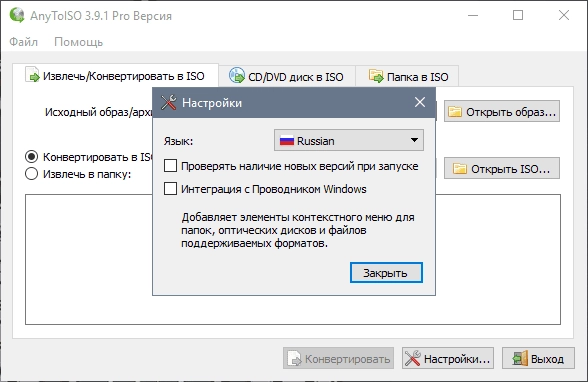Enable Интеграция с Проводником Windows checkbox
The image size is (588, 382).
click(171, 189)
